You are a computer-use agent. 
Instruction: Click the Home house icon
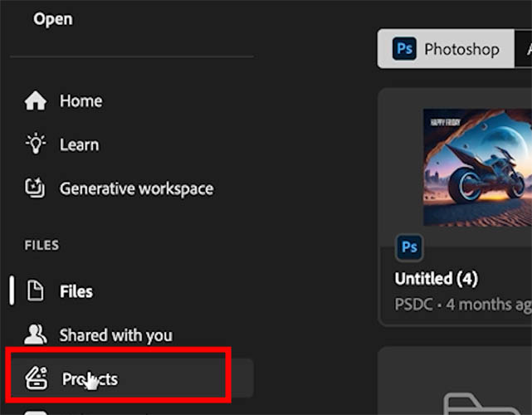point(36,100)
